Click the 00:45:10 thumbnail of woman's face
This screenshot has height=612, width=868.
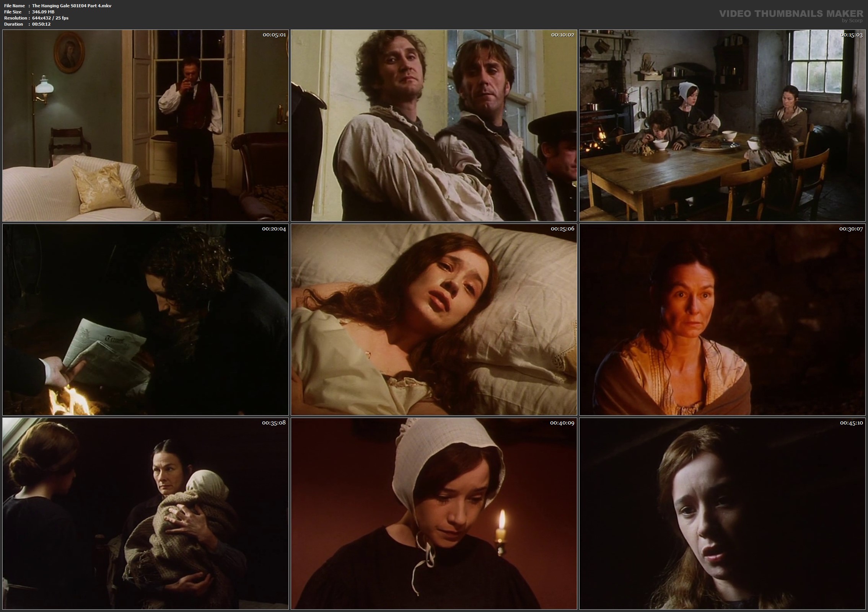(722, 514)
